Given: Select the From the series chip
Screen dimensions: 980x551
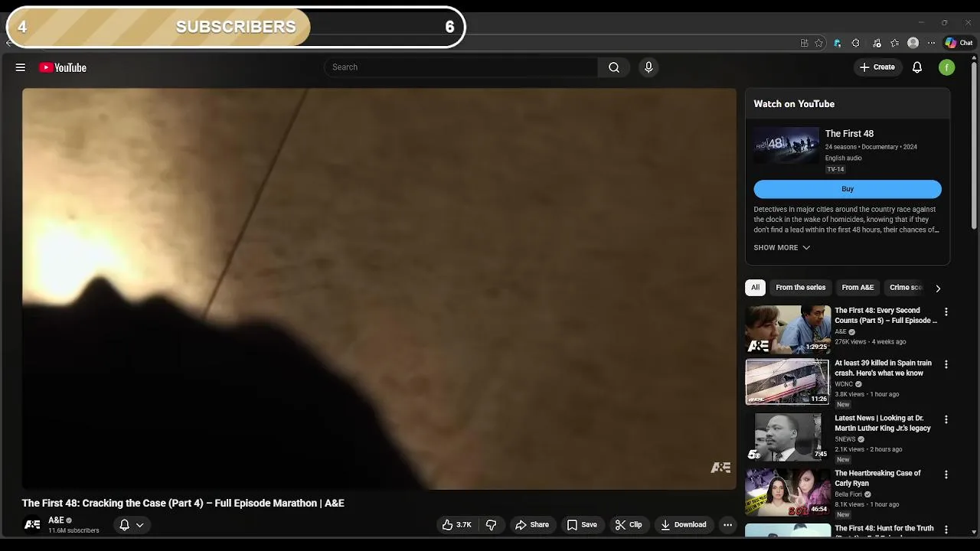Looking at the screenshot, I should [800, 288].
